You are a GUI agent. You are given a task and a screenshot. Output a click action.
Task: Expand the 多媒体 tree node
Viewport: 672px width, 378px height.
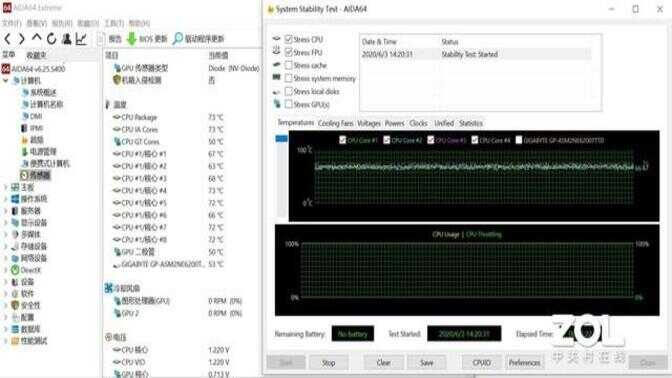(x=6, y=234)
